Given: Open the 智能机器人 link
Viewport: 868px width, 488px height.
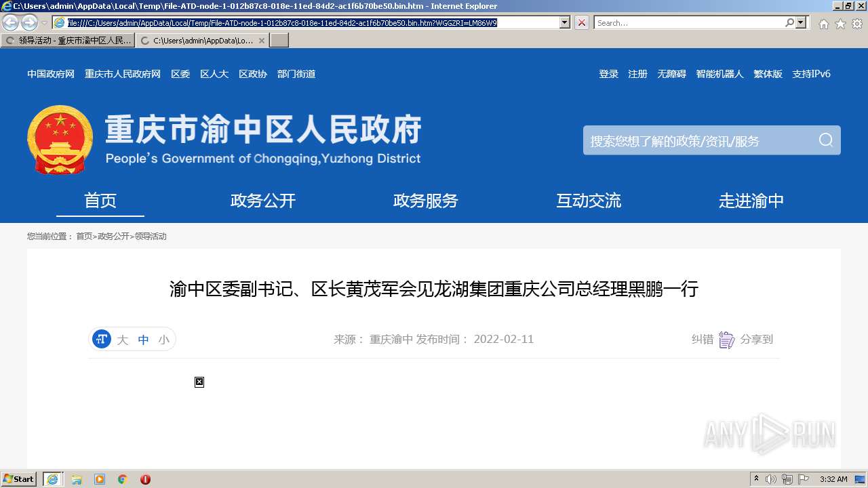Looking at the screenshot, I should coord(719,74).
